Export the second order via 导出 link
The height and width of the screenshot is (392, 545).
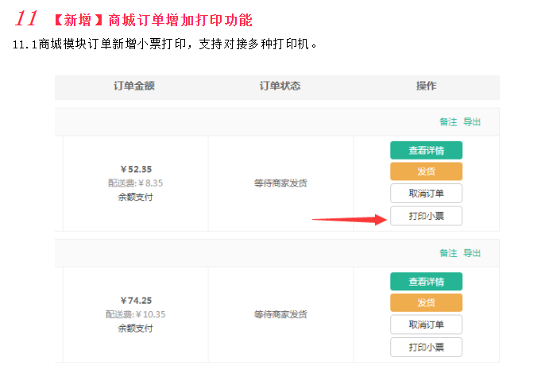coord(472,253)
